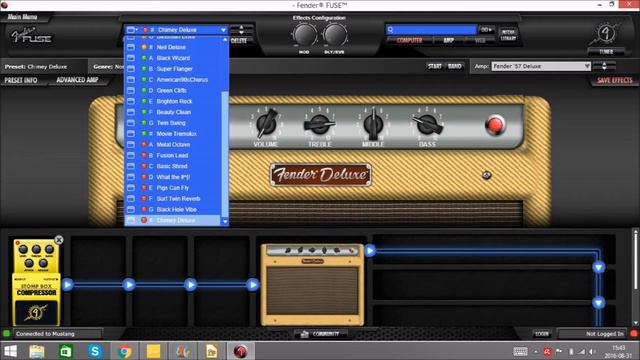This screenshot has width=640, height=360.
Task: Click the search magnifier icon
Action: coord(391,30)
